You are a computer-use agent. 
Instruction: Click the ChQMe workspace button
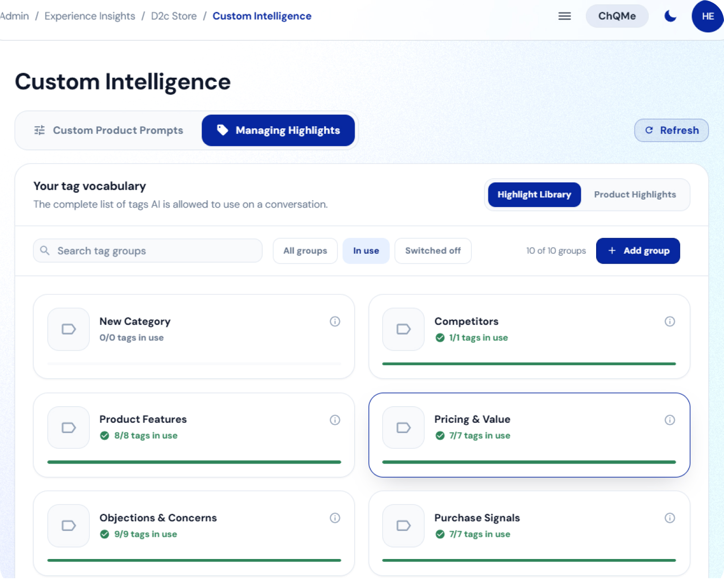click(x=617, y=16)
